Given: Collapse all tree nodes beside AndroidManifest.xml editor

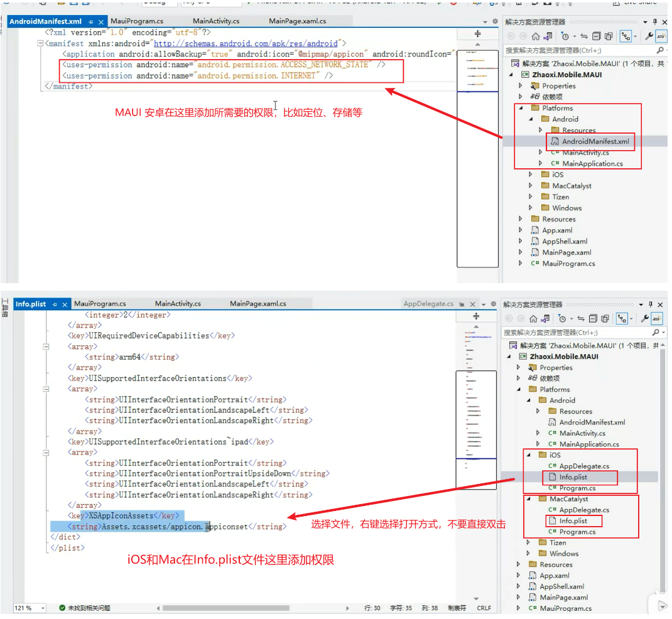Looking at the screenshot, I should 597,36.
